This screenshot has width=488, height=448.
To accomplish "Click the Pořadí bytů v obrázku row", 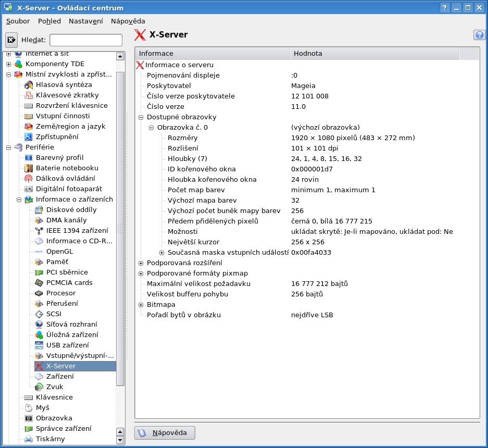I will click(x=307, y=315).
